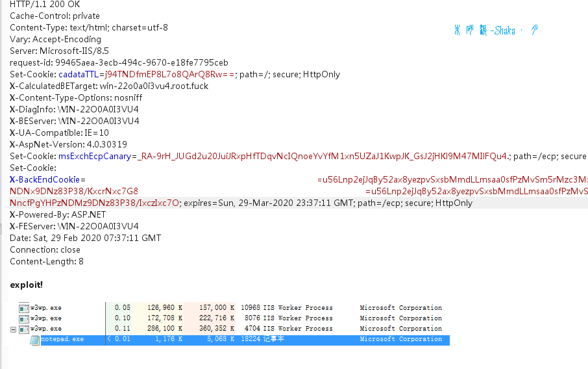Click the Server: Microsoft-IIS/8.5 header
Image resolution: width=588 pixels, height=369 pixels.
pos(59,51)
